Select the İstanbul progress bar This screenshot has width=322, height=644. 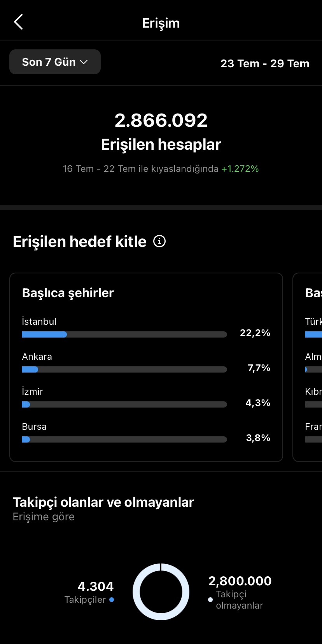click(124, 334)
